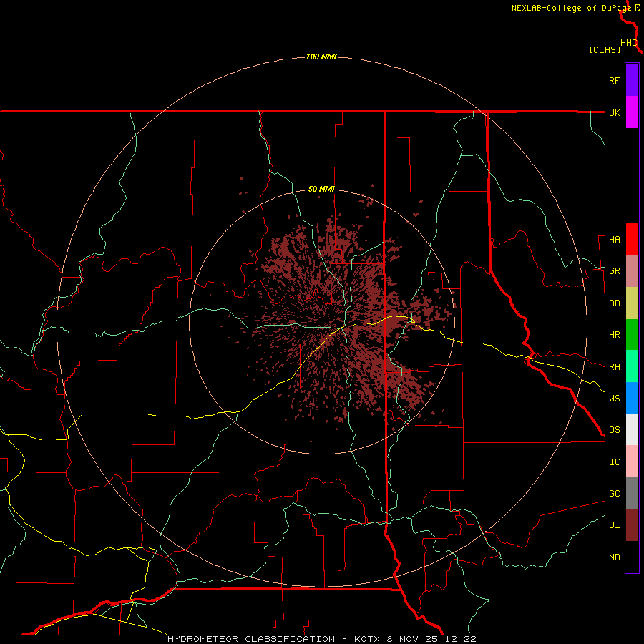Click the GR legend label
Viewport: 644px width, 644px height.
[x=614, y=271]
